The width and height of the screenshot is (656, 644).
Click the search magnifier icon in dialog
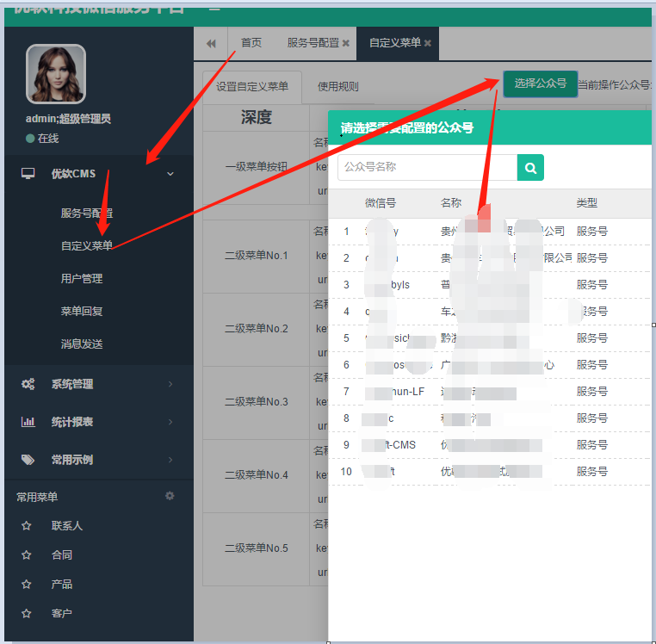pos(530,168)
